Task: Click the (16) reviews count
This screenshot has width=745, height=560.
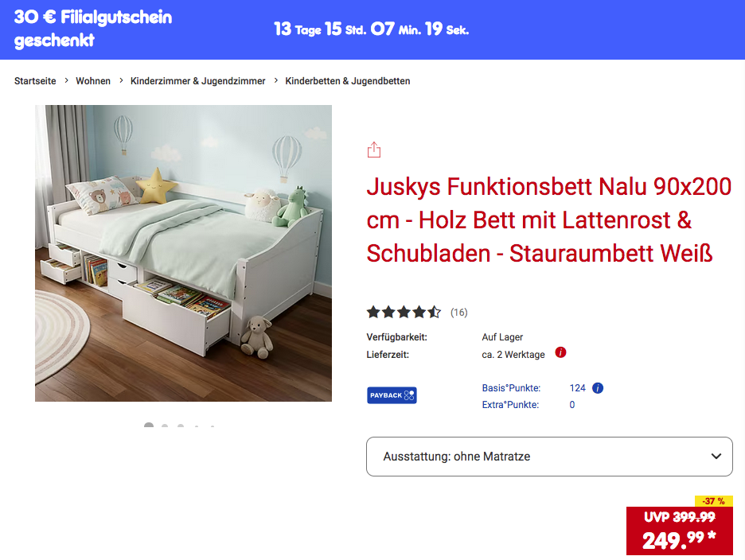Action: (x=459, y=313)
